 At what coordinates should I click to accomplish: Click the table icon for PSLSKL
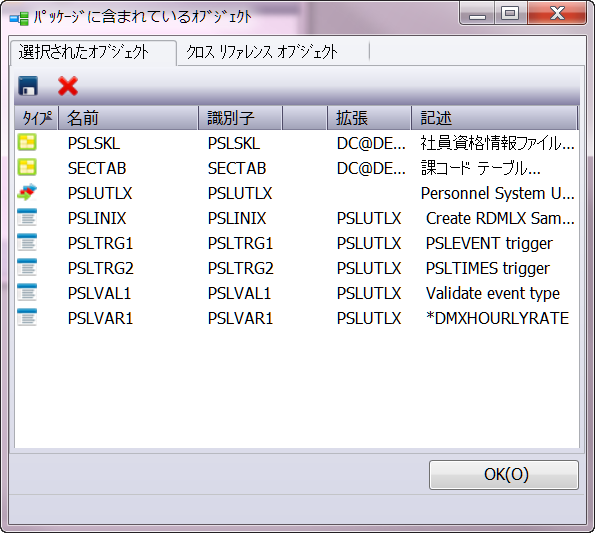coord(27,142)
